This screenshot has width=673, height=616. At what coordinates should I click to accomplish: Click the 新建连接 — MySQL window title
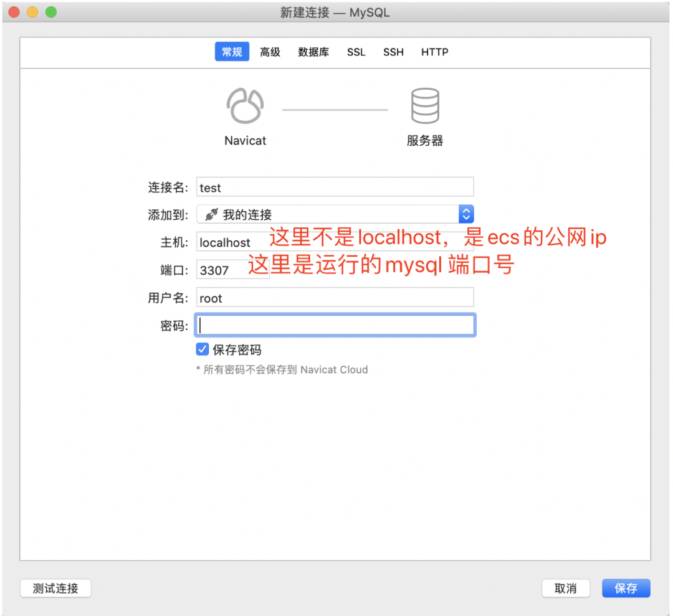click(335, 12)
